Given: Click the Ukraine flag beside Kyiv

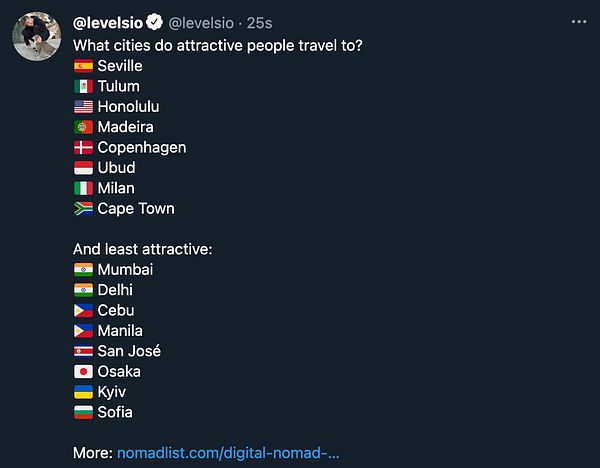Looking at the screenshot, I should 83,392.
